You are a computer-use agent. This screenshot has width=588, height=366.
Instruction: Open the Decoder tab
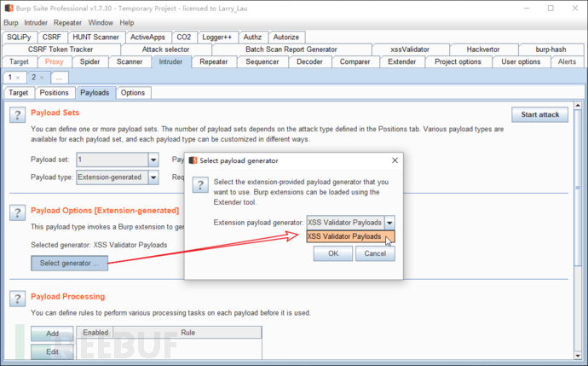coord(309,61)
